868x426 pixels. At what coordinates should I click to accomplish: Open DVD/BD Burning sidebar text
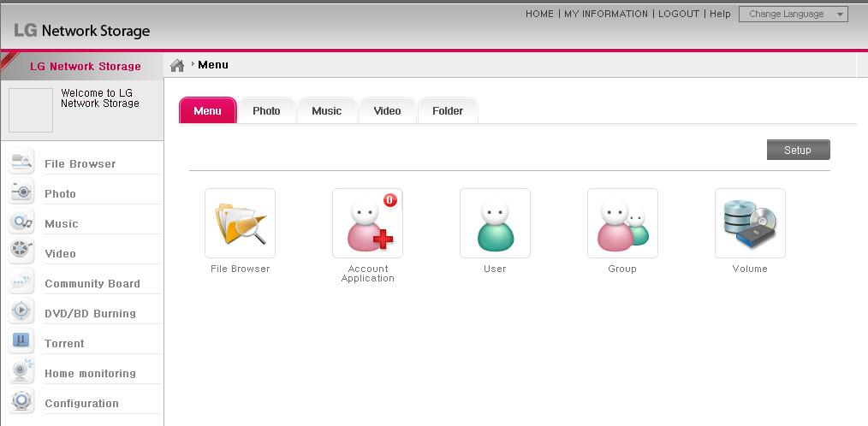coord(90,313)
